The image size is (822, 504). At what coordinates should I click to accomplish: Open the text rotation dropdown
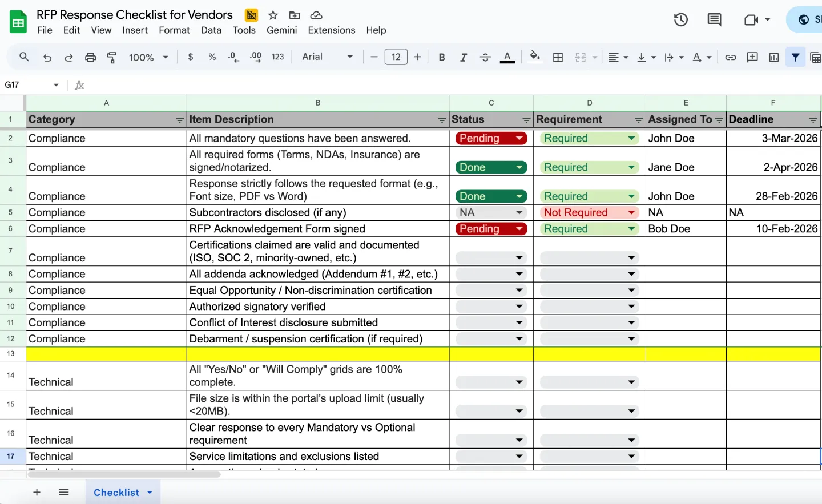[702, 57]
